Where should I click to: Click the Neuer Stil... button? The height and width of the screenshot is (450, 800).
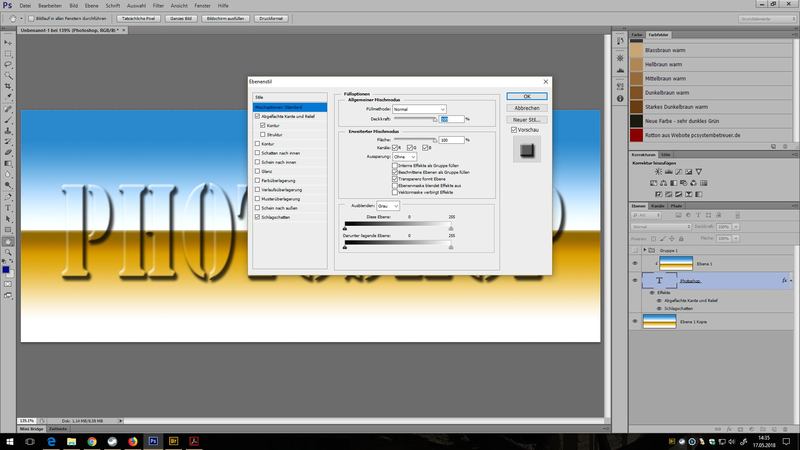click(x=527, y=120)
